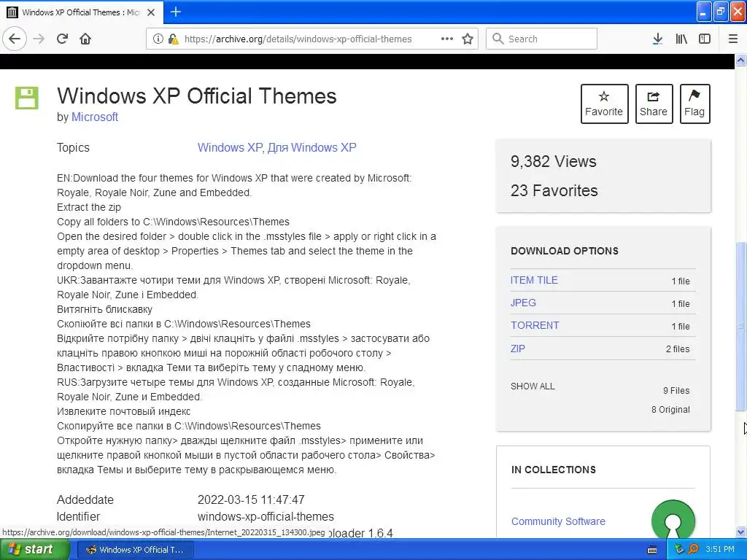Click SHOW ALL files link
This screenshot has width=747, height=560.
(533, 386)
